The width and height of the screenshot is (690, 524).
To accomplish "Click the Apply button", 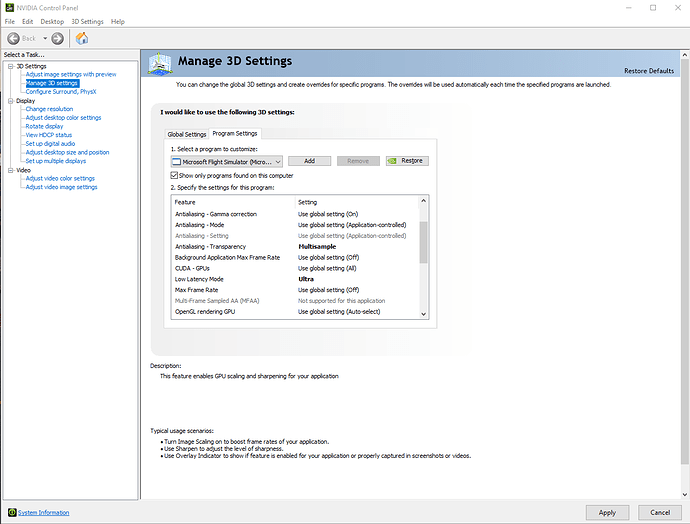I will (x=607, y=512).
